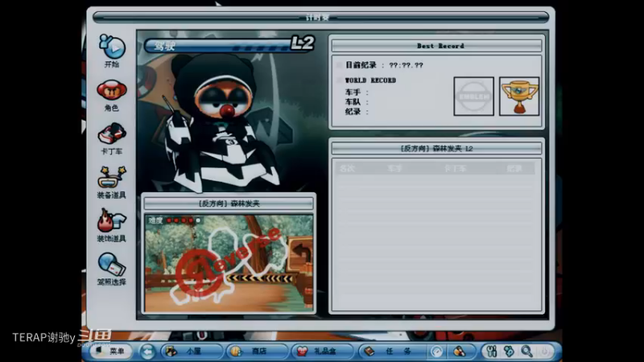Open the 任务 (Missions) button
Screen dimensions: 644x362
[391, 352]
